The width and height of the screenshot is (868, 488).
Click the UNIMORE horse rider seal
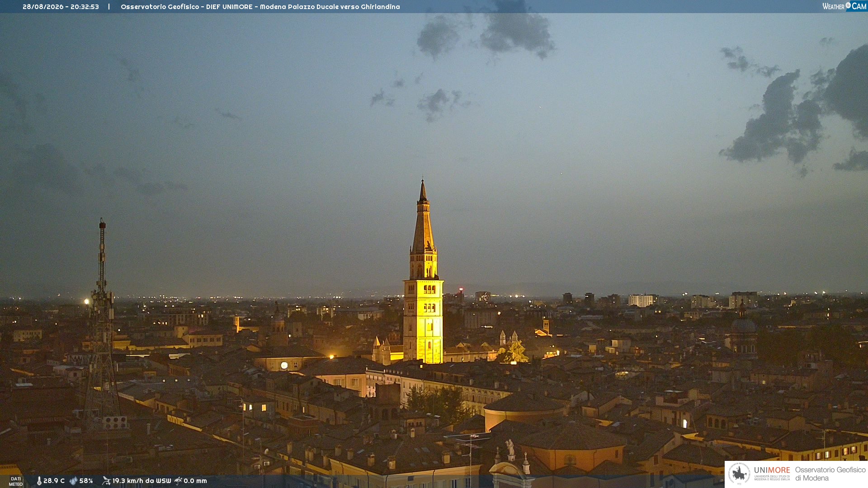coord(739,474)
